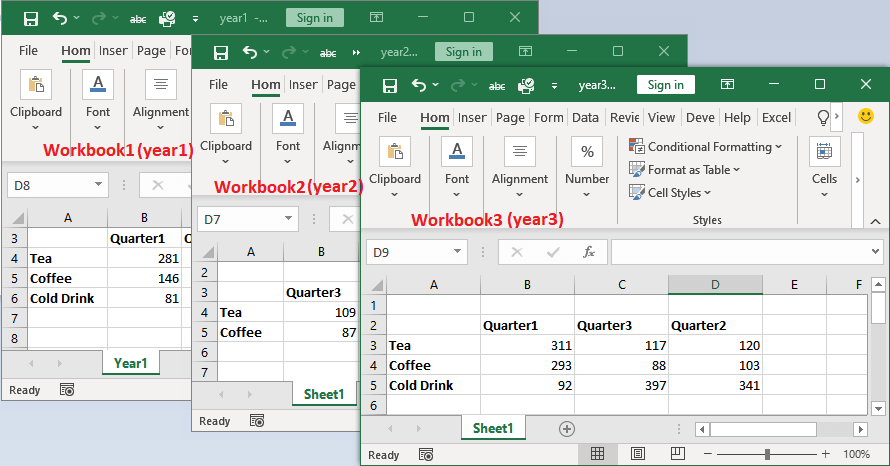
Task: Switch to Normal view icon in status bar
Action: [597, 454]
